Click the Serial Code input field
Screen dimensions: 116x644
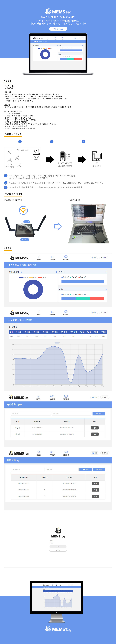click(x=28, y=469)
